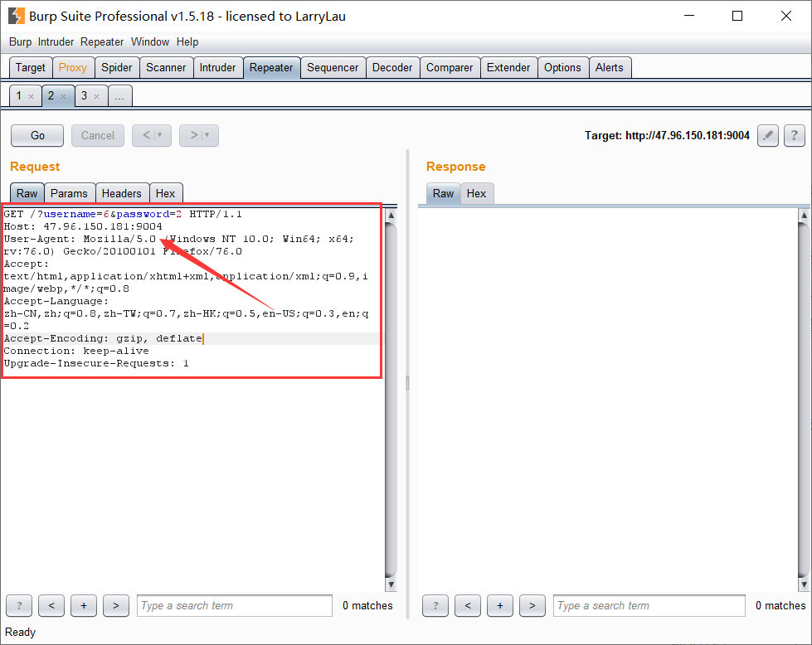The height and width of the screenshot is (645, 812).
Task: Switch to the Target tab
Action: point(31,68)
